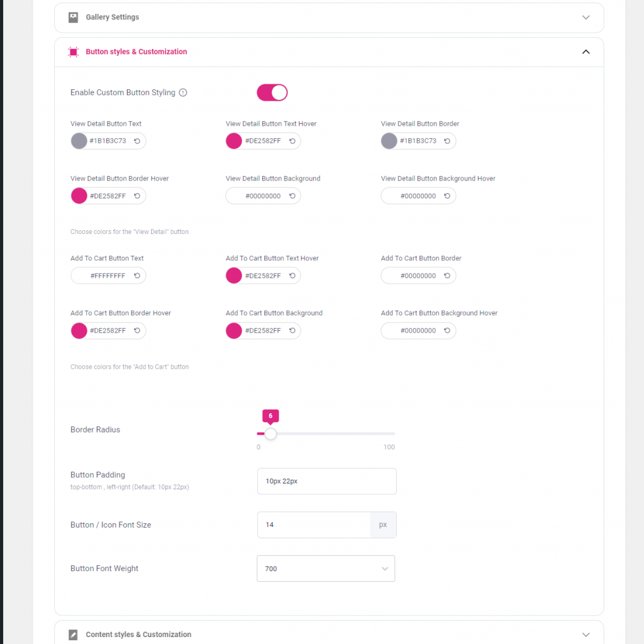Expand the Gallery Settings section
This screenshot has width=644, height=644.
(x=586, y=17)
